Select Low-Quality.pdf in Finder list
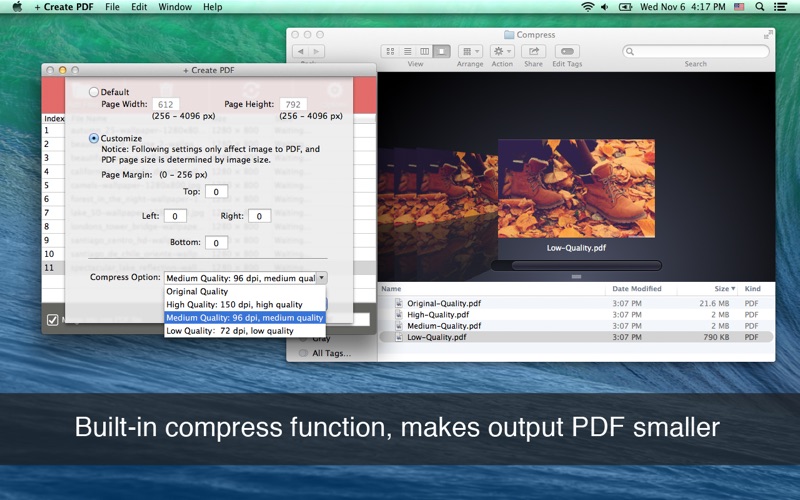The image size is (800, 500). pyautogui.click(x=576, y=337)
